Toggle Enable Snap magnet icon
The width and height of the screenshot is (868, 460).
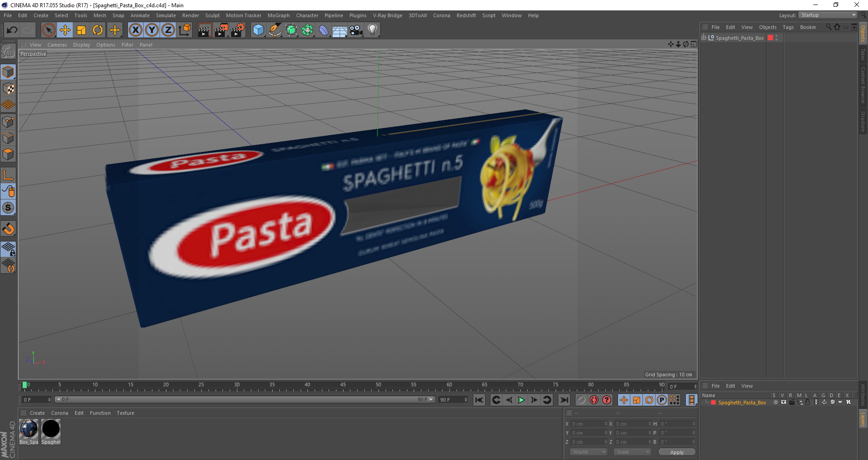[8, 228]
